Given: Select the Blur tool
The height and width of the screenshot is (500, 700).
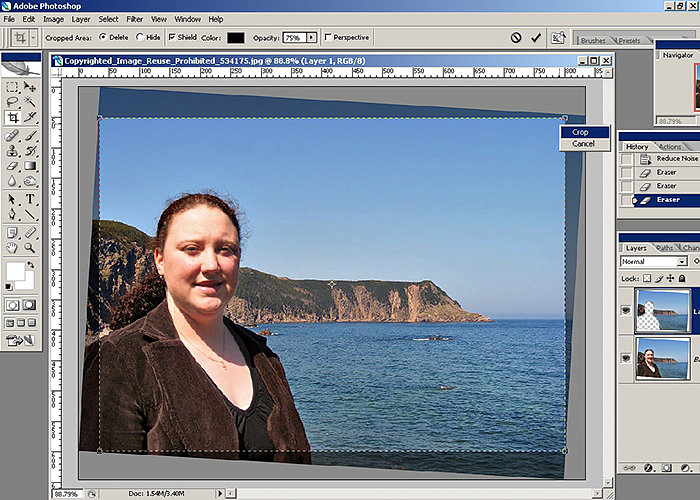Looking at the screenshot, I should pos(12,181).
